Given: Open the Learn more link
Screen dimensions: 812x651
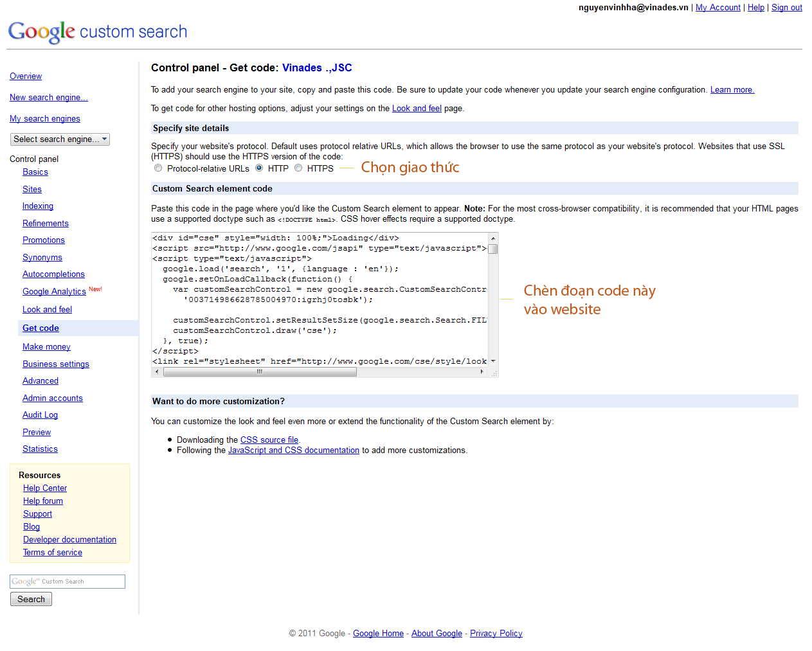Looking at the screenshot, I should [732, 90].
